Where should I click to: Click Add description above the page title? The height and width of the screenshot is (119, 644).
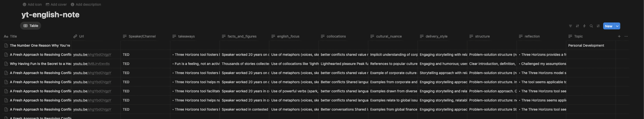tap(86, 5)
